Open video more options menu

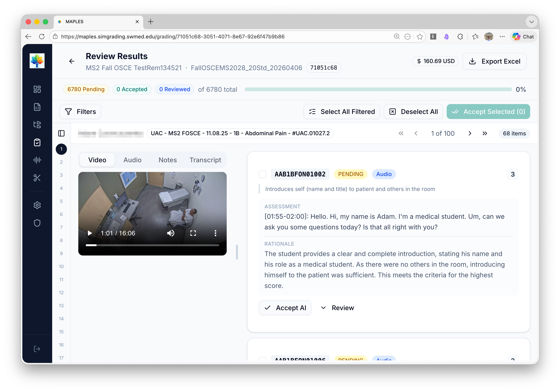point(215,233)
